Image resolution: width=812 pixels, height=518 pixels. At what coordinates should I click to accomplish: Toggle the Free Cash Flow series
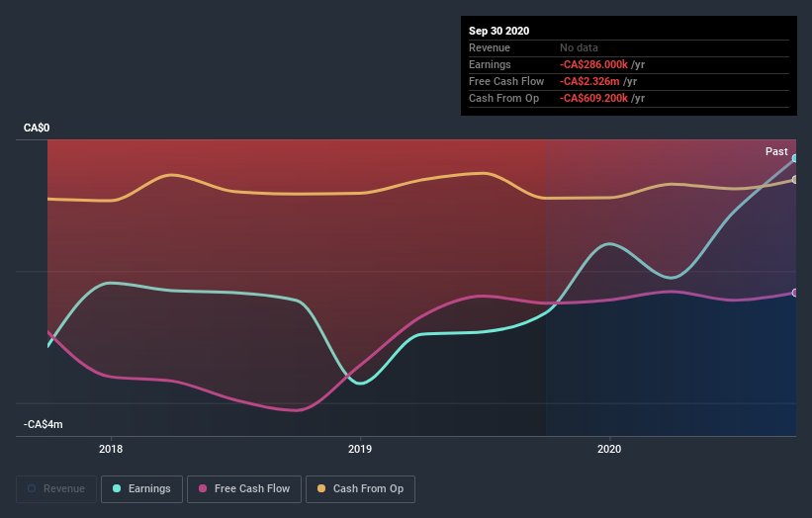[244, 488]
